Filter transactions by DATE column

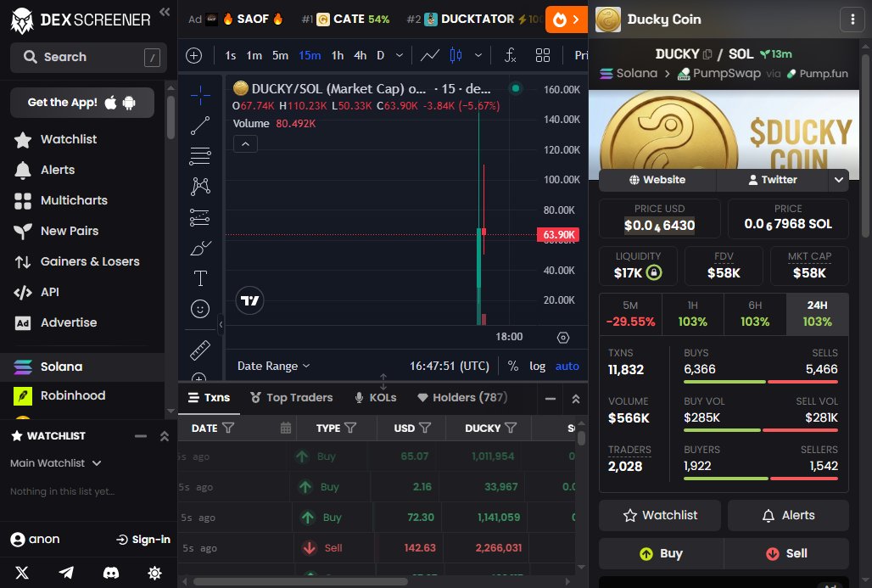[228, 428]
